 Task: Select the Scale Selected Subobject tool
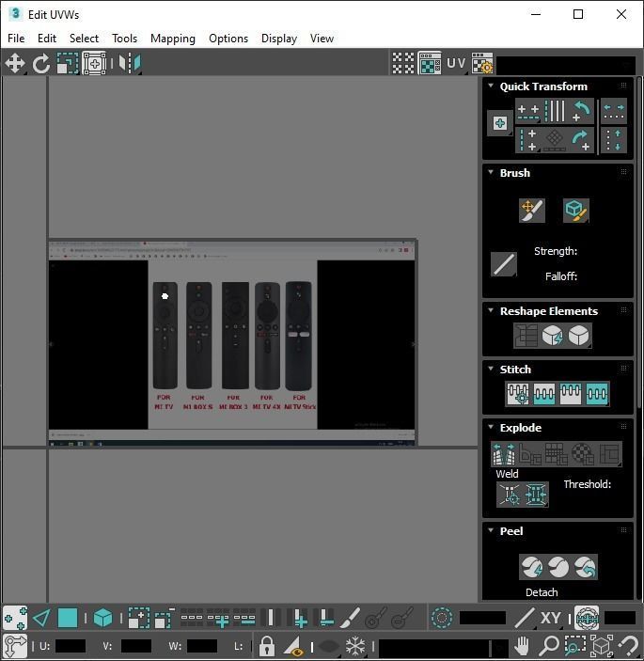coord(68,64)
